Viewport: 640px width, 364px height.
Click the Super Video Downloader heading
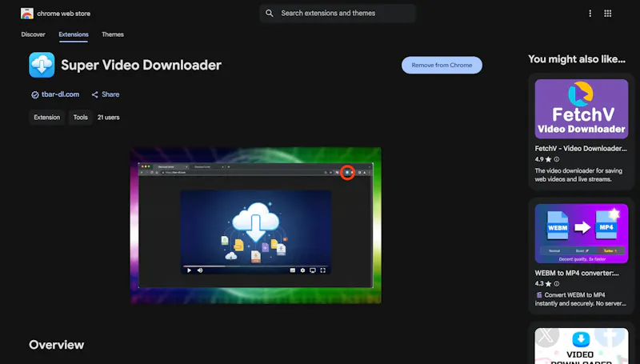point(142,65)
